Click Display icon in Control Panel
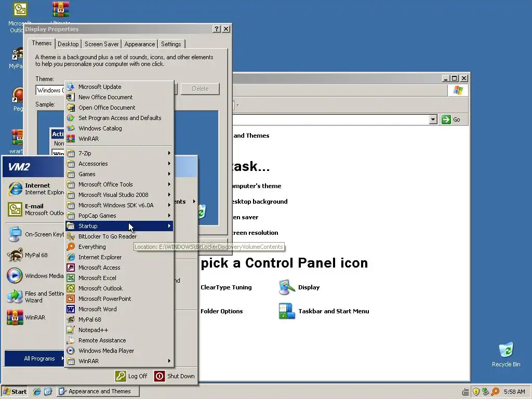532x399 pixels. click(287, 287)
